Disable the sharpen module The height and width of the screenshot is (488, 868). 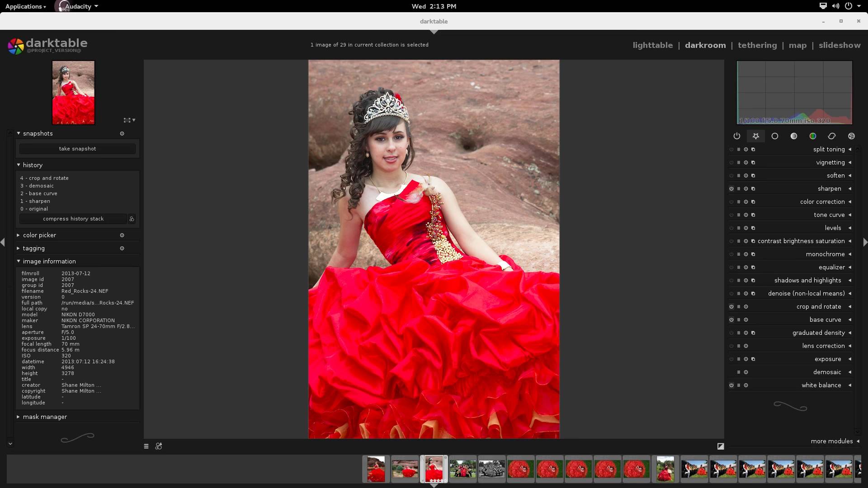[x=731, y=189]
